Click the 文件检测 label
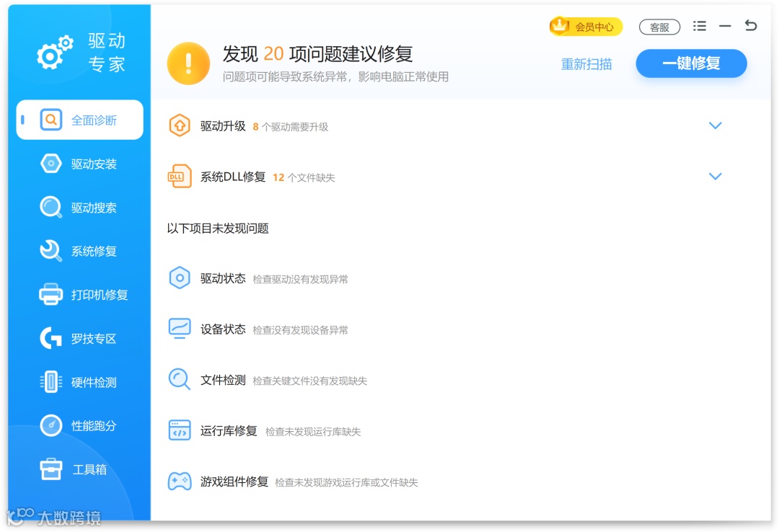The image size is (779, 532). [x=223, y=380]
